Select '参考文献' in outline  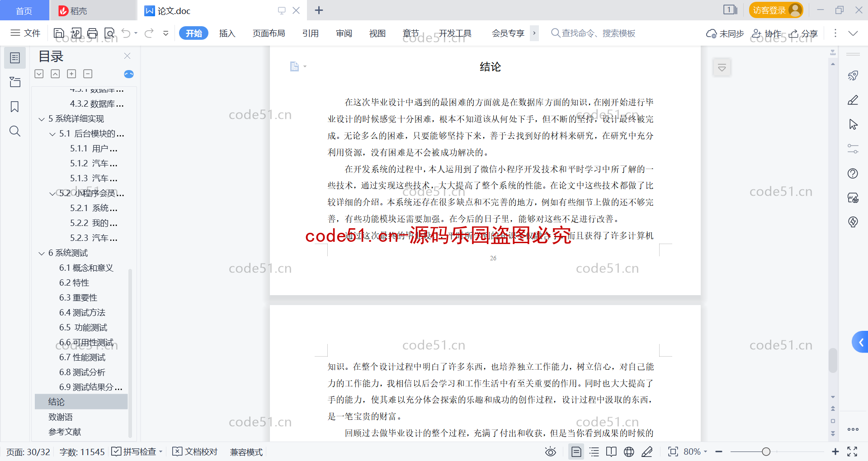point(65,432)
